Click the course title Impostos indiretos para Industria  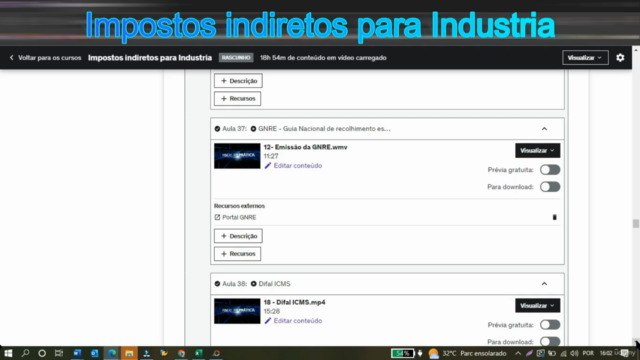(150, 58)
